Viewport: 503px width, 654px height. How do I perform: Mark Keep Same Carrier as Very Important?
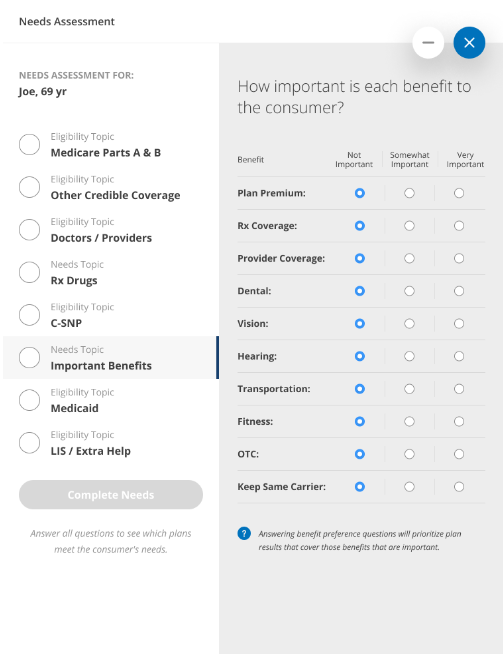[459, 487]
